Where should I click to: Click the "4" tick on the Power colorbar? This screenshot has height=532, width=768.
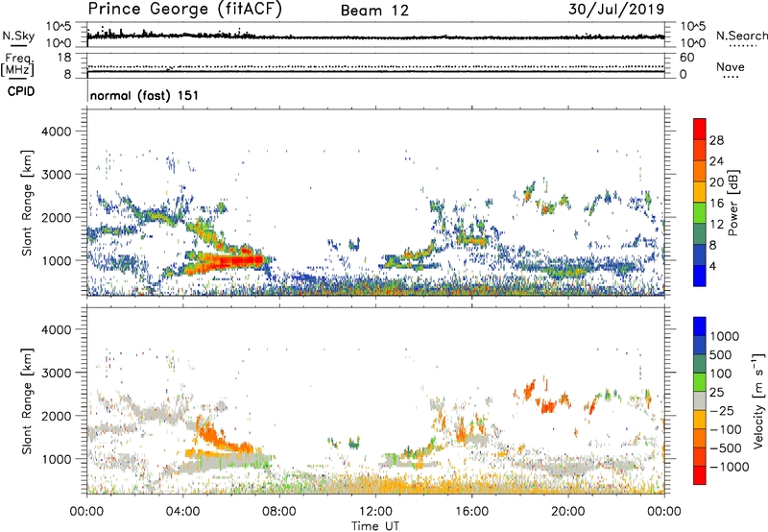point(712,266)
